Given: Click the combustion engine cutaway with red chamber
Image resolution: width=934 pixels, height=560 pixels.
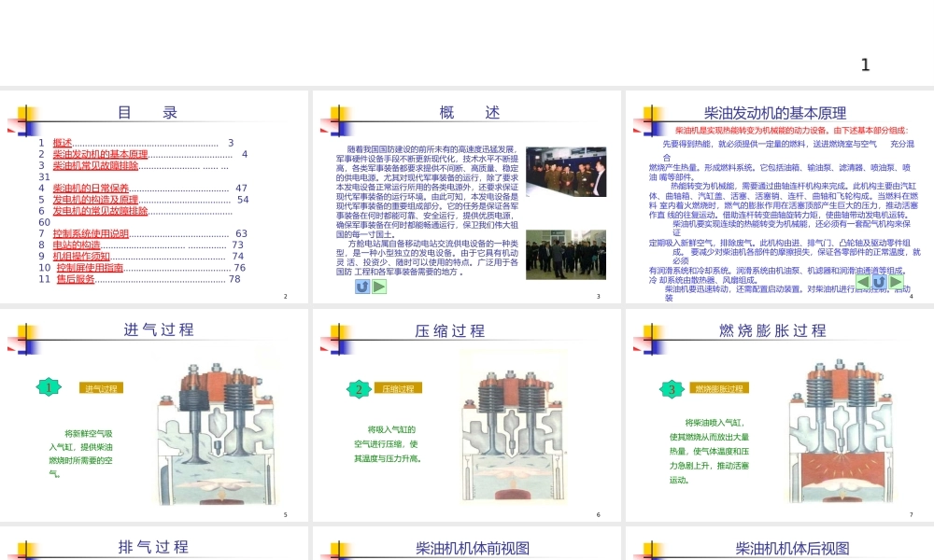Looking at the screenshot, I should pos(842,432).
